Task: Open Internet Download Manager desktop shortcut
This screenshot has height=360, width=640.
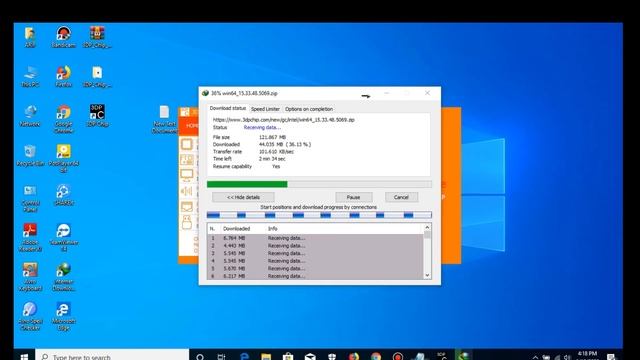Action: tap(63, 277)
